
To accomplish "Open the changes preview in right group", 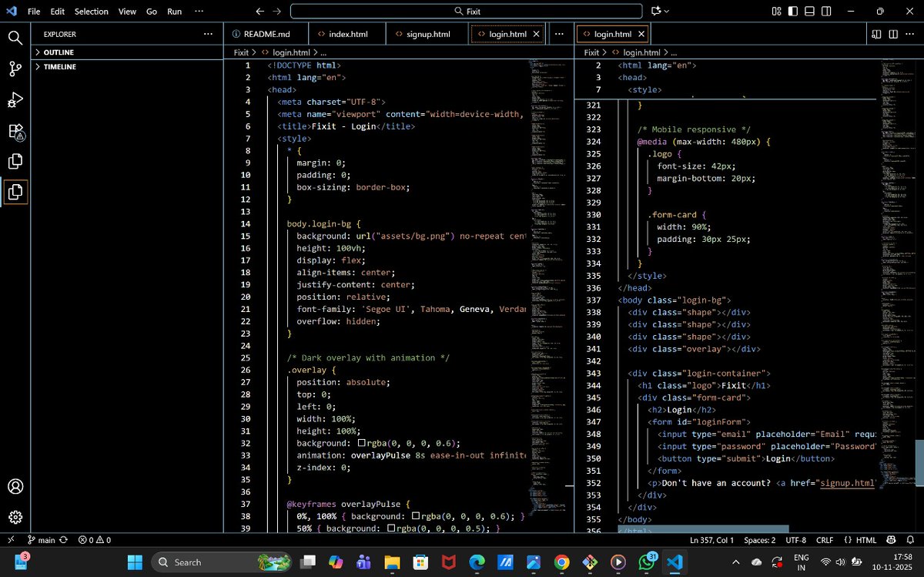I will click(x=876, y=34).
